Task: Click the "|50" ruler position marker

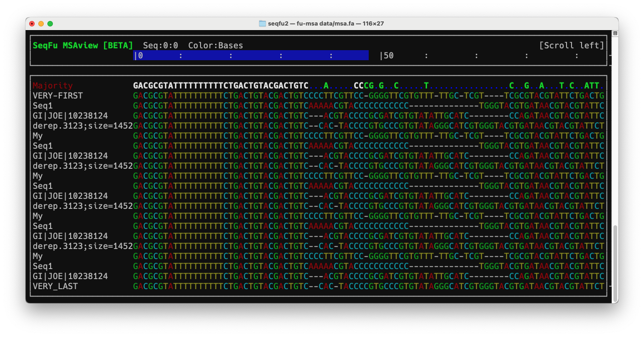Action: (386, 56)
